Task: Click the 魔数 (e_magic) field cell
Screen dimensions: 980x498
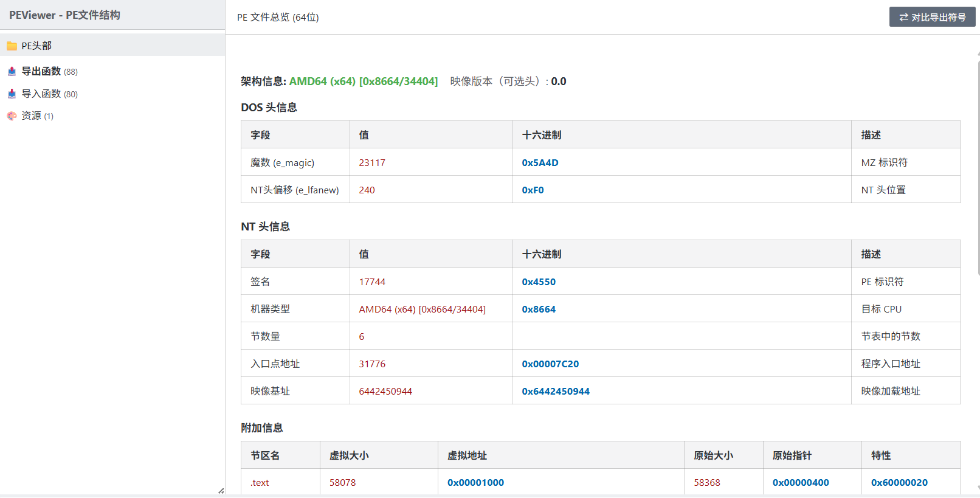Action: (295, 162)
